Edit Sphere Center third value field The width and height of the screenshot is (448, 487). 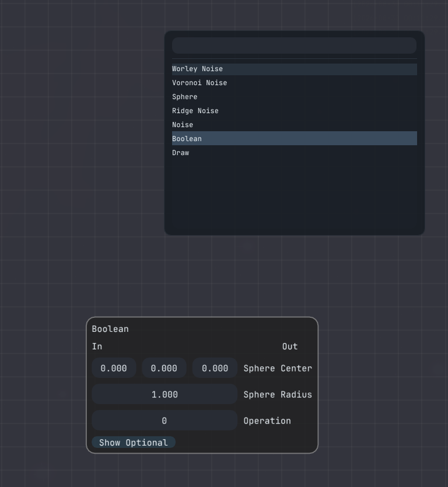215,368
